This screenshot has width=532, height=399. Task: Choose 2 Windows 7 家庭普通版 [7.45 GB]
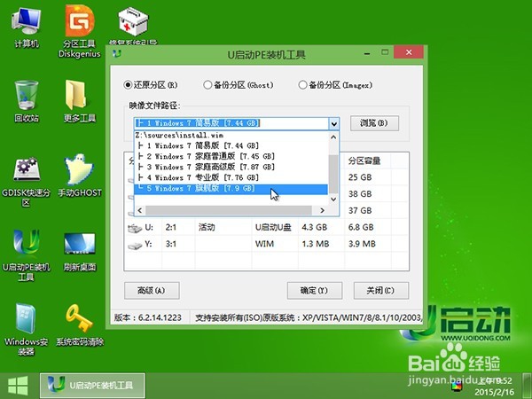231,156
